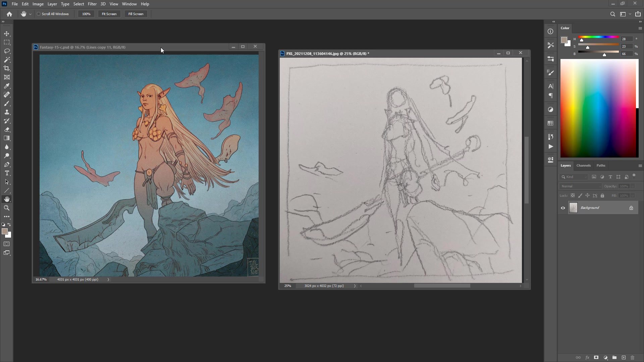Switch to the Channels tab
The height and width of the screenshot is (362, 644).
(x=583, y=165)
